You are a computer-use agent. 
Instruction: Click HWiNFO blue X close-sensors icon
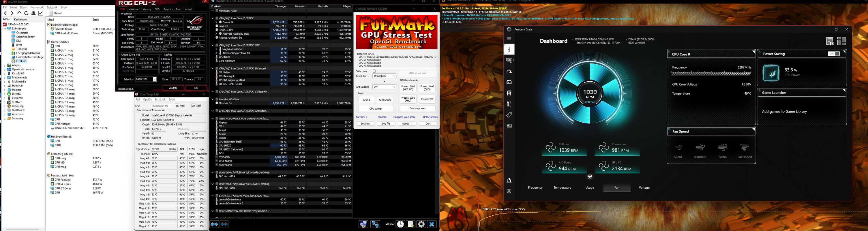pos(432,224)
